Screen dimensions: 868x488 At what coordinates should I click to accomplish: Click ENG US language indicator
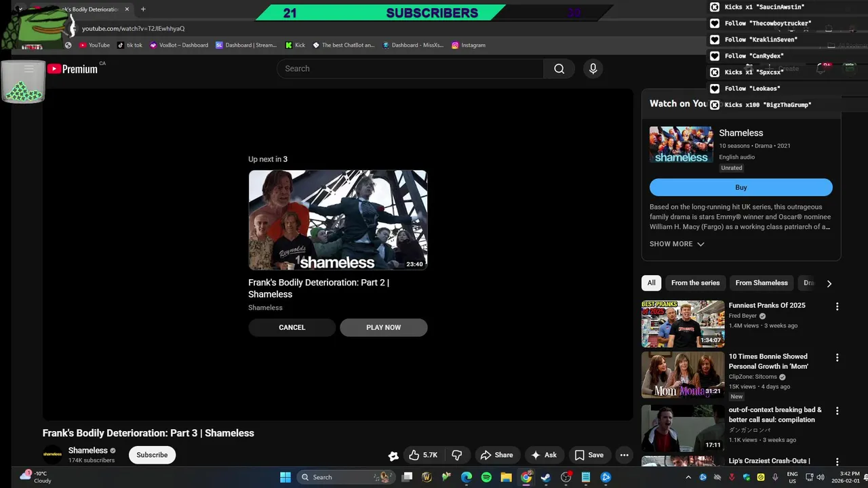tap(792, 477)
